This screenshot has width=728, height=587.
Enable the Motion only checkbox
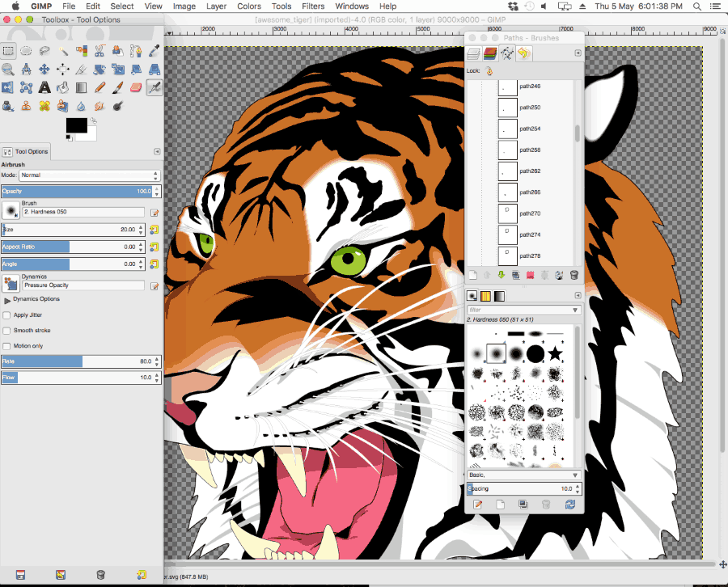point(6,346)
